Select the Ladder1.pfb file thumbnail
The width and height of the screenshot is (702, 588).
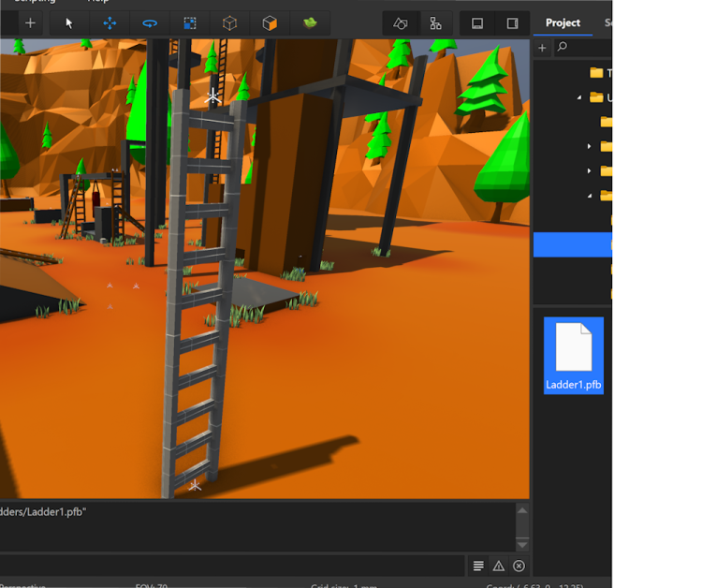coord(574,355)
